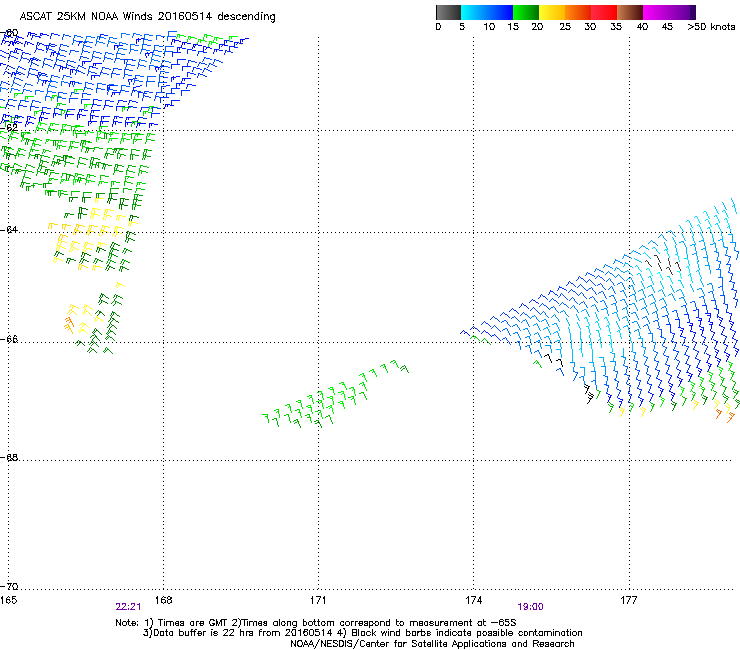This screenshot has height=650, width=740.
Task: Click the brown 35-40 knots legend segment
Action: tap(630, 12)
